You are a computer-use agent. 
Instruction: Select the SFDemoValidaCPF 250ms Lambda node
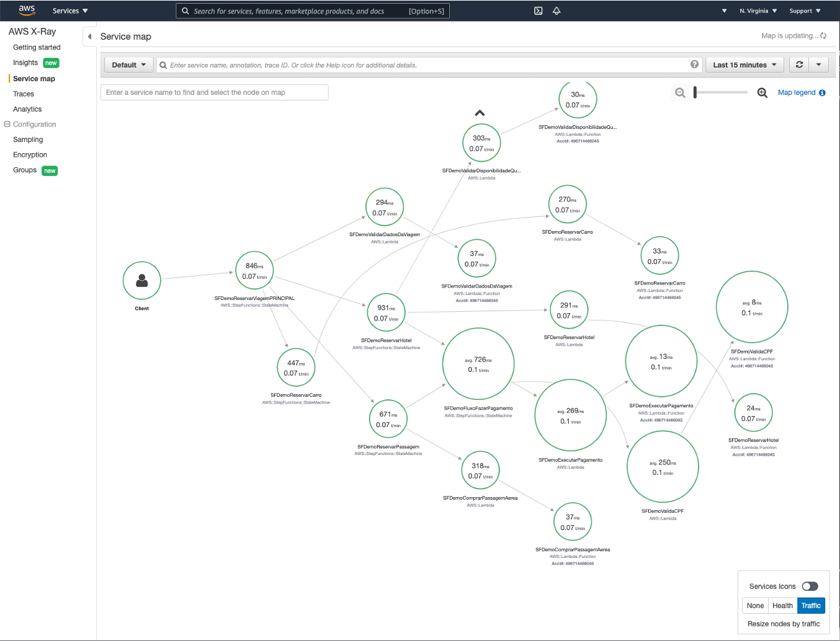[x=663, y=467]
